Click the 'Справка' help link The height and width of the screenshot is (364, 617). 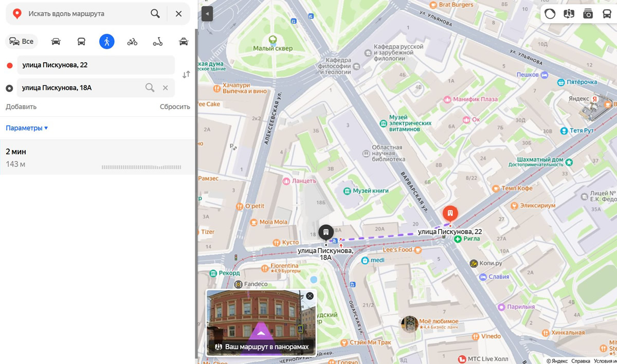click(580, 361)
